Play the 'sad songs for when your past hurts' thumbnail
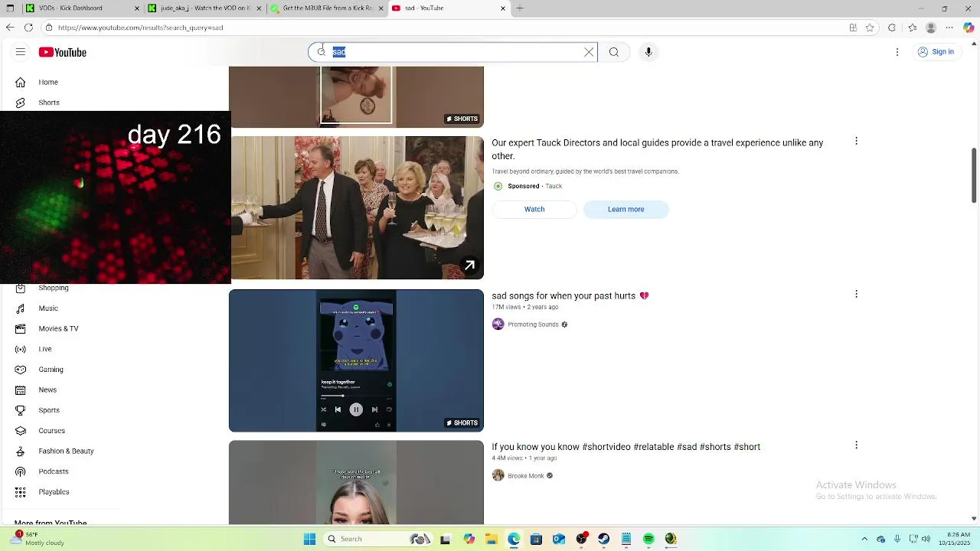The image size is (980, 551). pos(357,360)
